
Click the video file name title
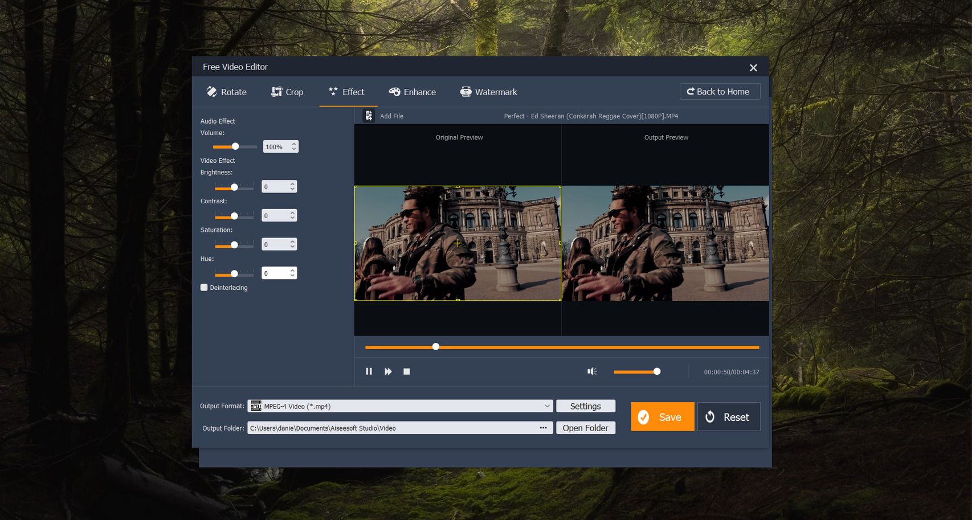(x=591, y=116)
